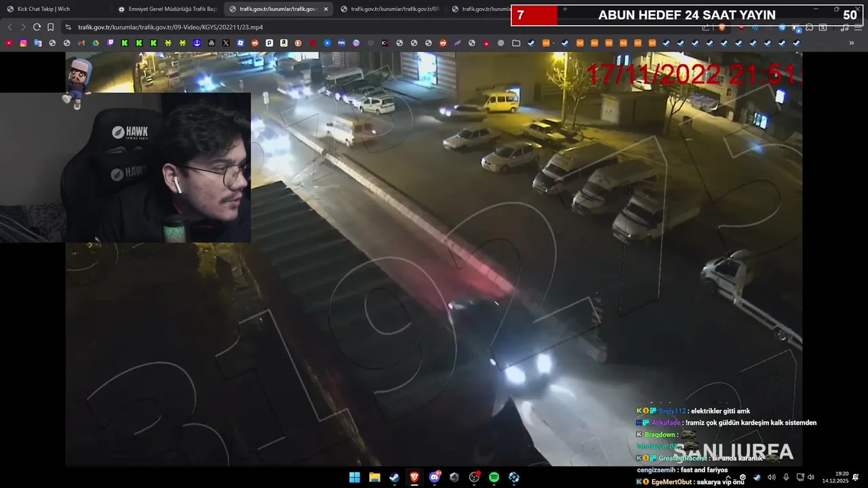Viewport: 868px width, 488px height.
Task: Go forward to next page
Action: point(23,27)
